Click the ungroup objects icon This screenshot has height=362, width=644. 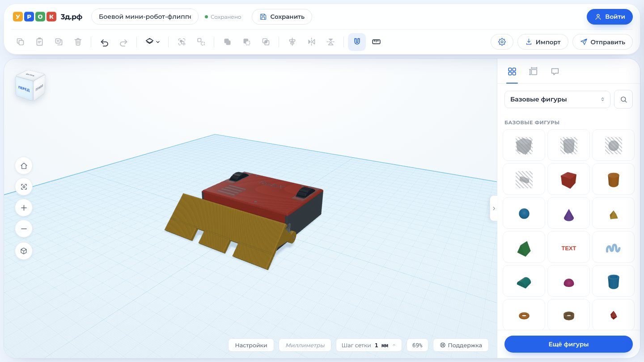coord(201,42)
